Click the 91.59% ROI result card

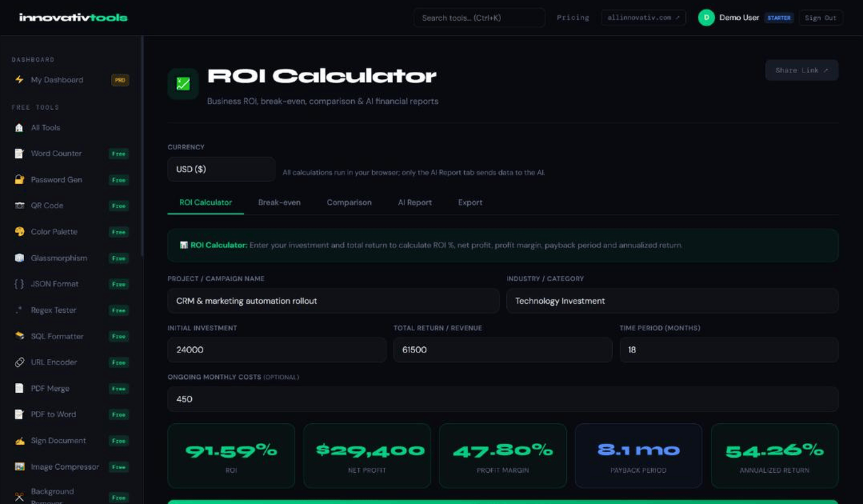(x=231, y=456)
